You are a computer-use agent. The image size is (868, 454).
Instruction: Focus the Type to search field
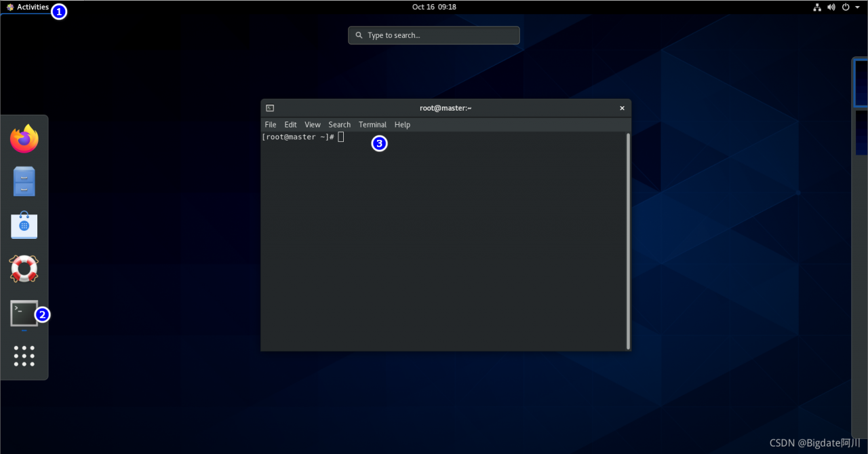point(434,35)
